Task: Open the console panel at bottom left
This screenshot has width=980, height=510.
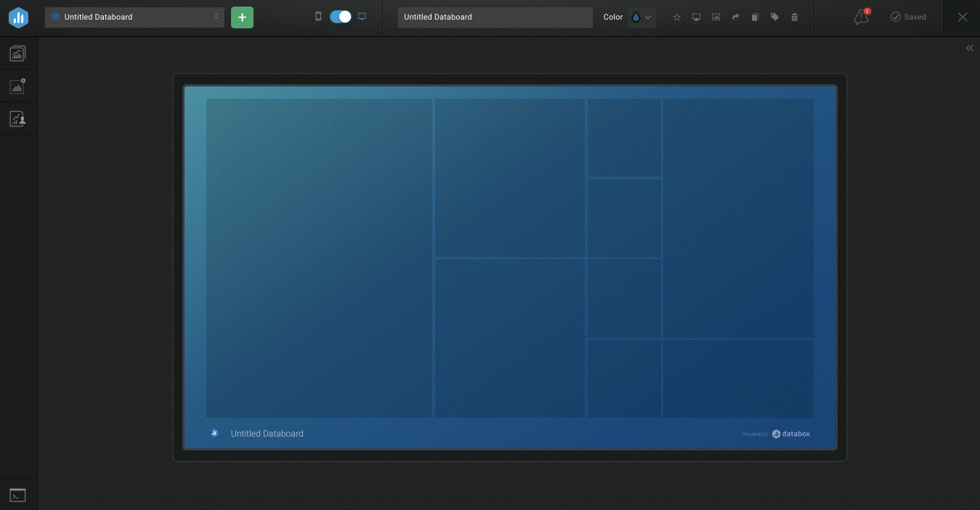Action: [17, 495]
